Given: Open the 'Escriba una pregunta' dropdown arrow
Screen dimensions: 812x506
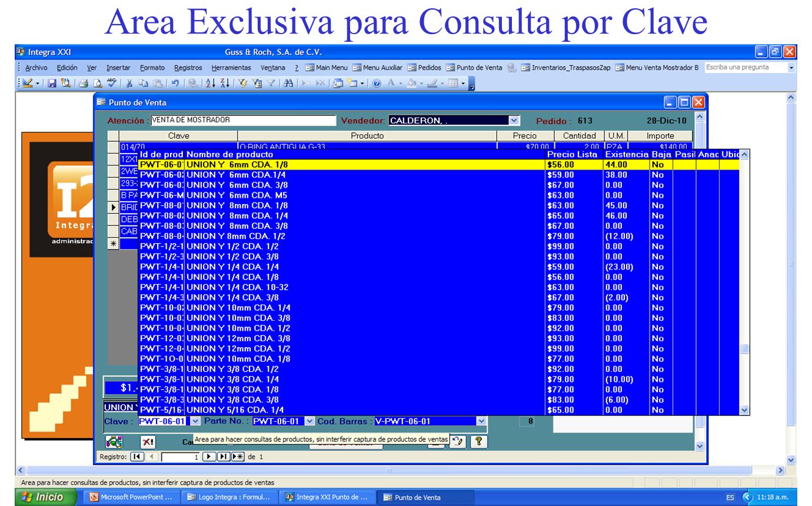Looking at the screenshot, I should tap(791, 68).
